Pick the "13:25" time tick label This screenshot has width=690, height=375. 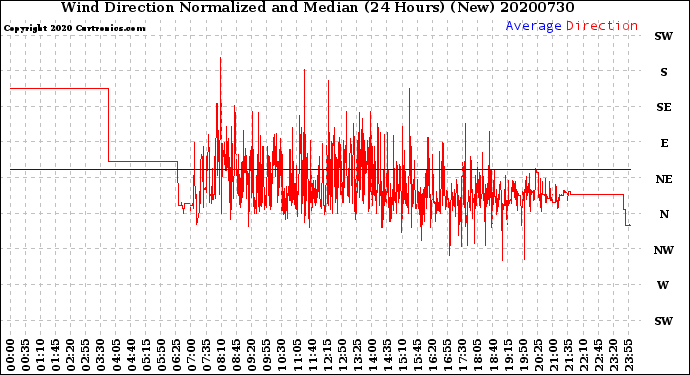pyautogui.click(x=357, y=355)
